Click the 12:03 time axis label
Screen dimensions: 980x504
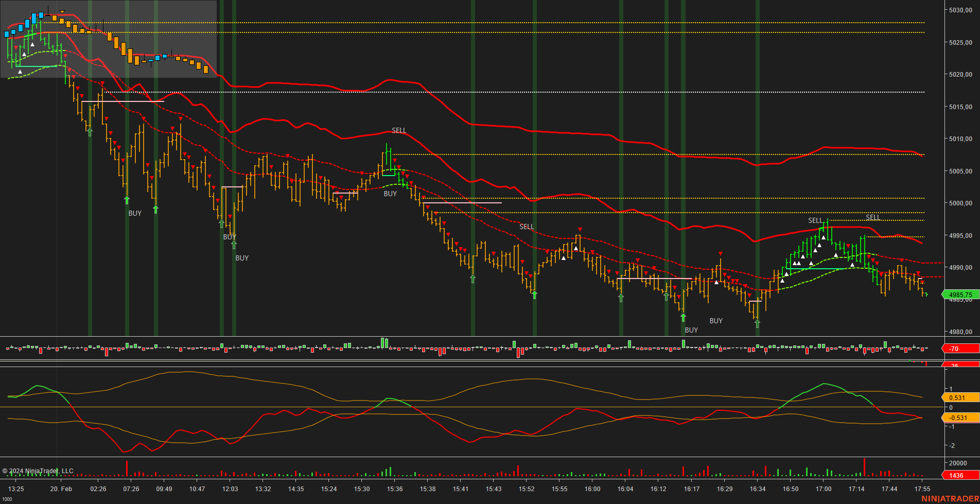pyautogui.click(x=230, y=489)
